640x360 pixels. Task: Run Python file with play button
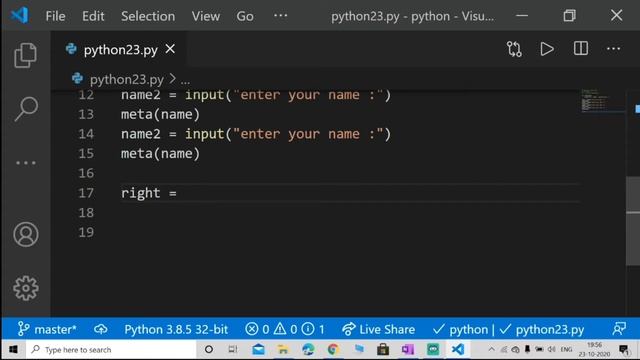(x=547, y=49)
